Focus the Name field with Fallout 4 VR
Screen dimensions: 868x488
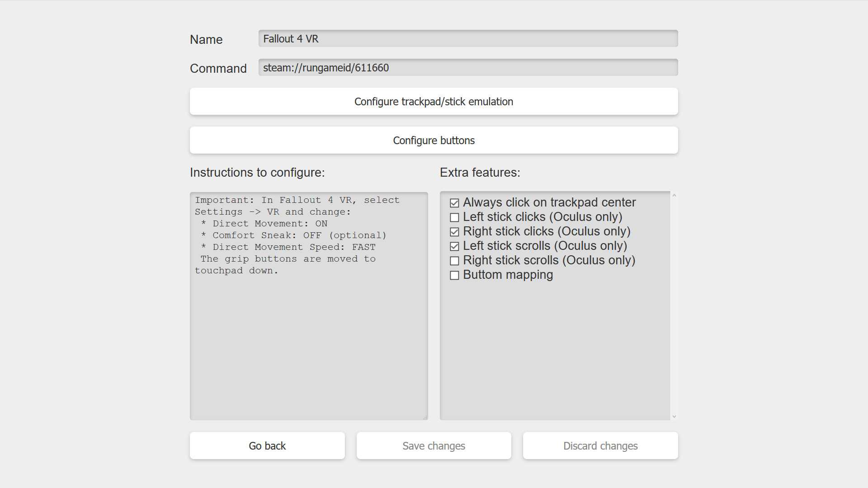click(x=468, y=38)
